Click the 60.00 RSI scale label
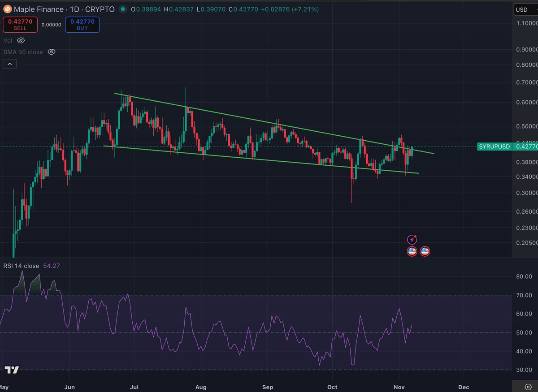The height and width of the screenshot is (392, 538). click(524, 314)
